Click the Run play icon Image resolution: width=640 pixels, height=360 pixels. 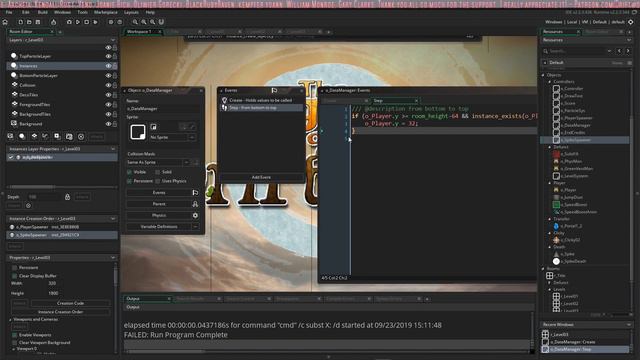(78, 22)
